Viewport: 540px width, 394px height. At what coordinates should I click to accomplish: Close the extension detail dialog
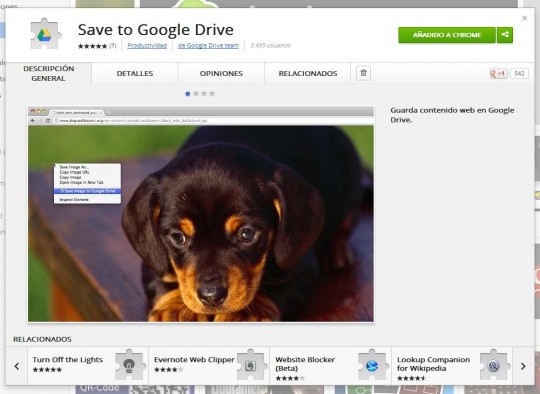[525, 18]
